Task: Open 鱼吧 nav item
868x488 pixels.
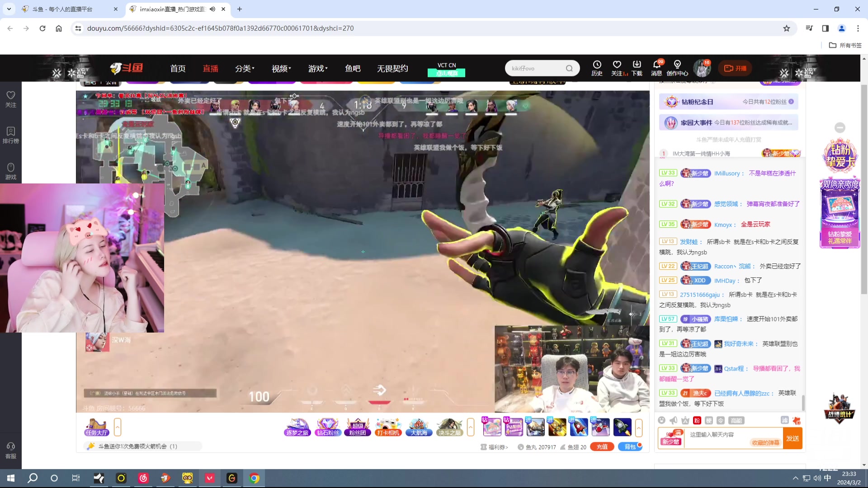Action: tap(353, 68)
